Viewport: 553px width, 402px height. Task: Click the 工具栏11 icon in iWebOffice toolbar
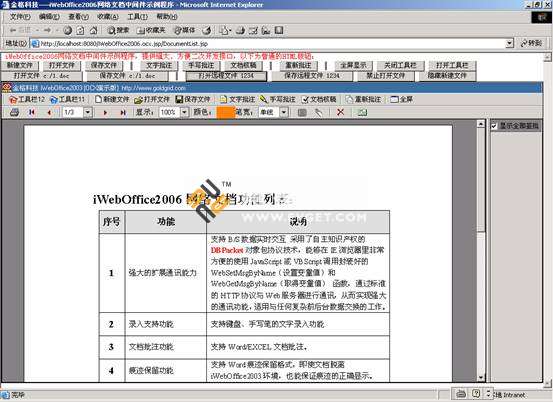(x=67, y=99)
